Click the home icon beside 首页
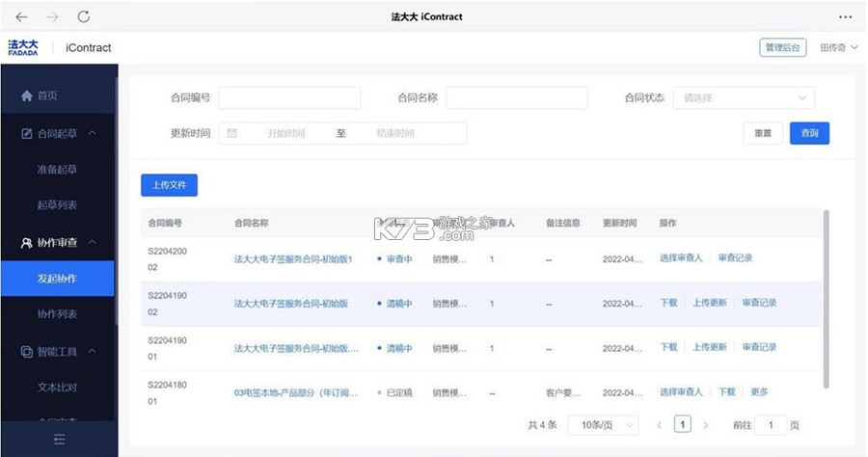Screen dimensions: 868x457 tap(27, 95)
